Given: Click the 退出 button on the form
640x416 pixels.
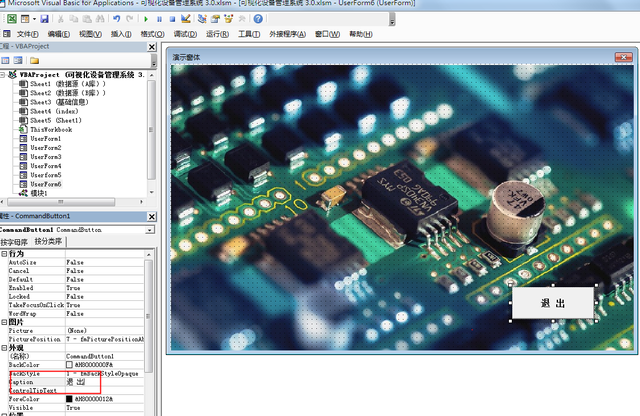Looking at the screenshot, I should point(553,303).
